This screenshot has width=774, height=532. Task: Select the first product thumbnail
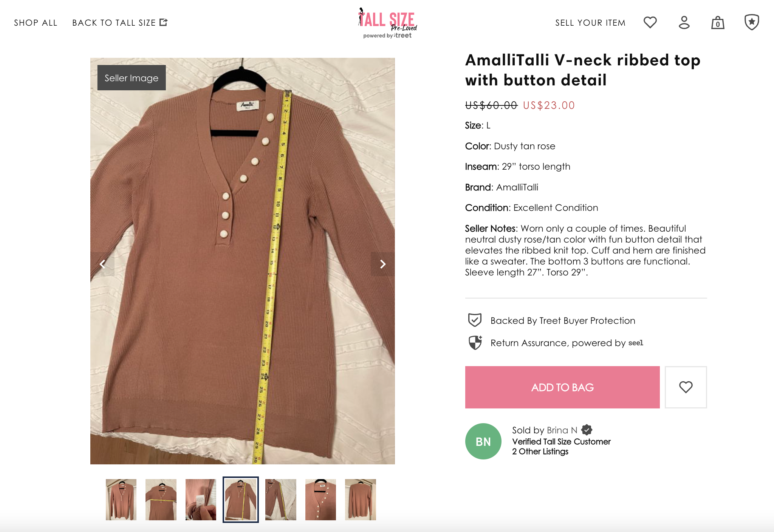tap(121, 500)
